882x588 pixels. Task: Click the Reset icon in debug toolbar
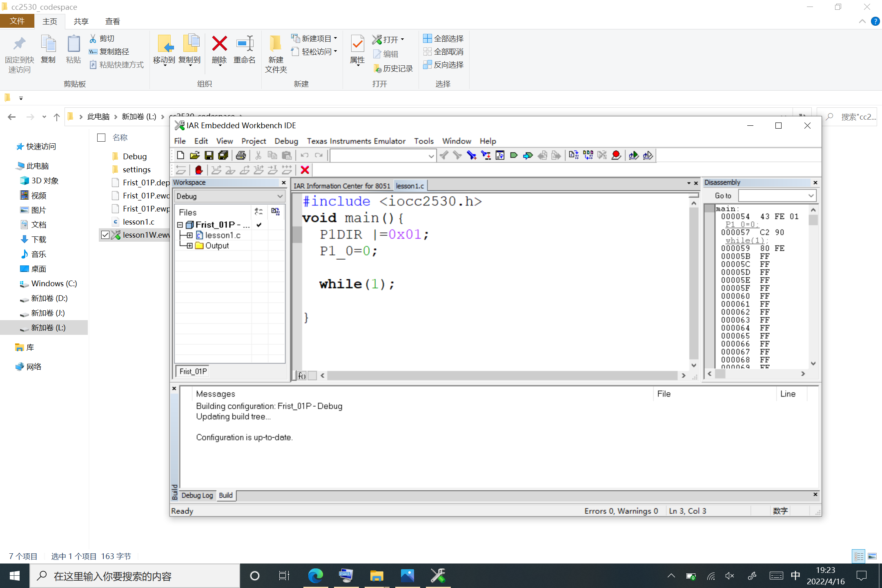(x=181, y=170)
